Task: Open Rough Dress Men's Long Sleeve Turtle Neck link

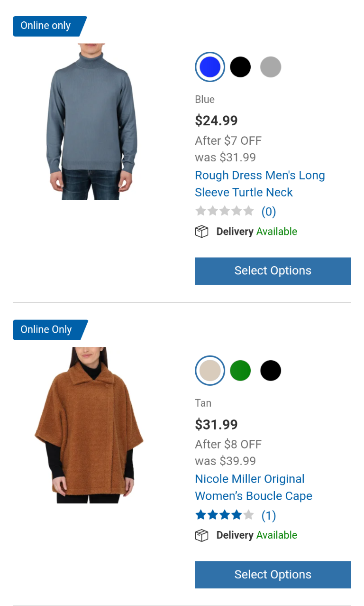Action: click(x=260, y=184)
